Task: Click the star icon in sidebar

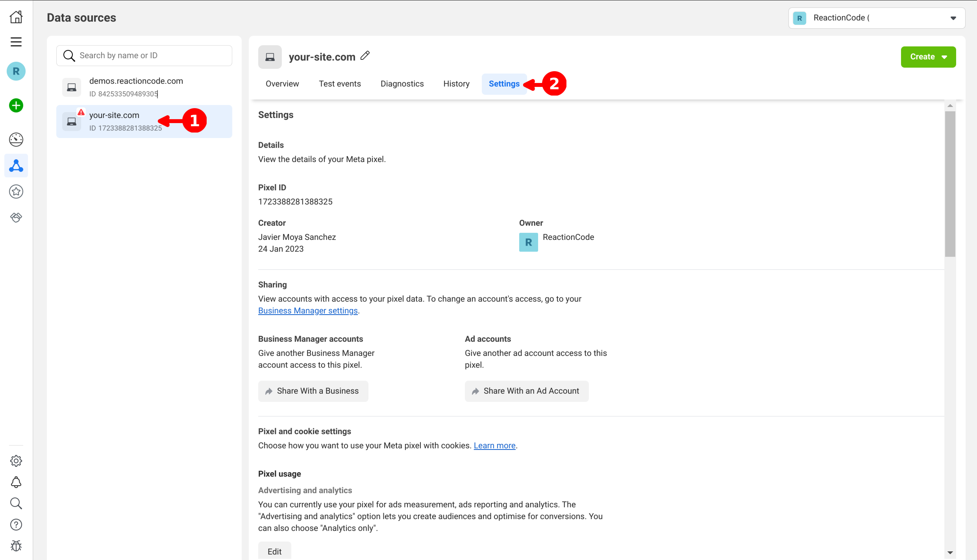Action: (x=16, y=192)
